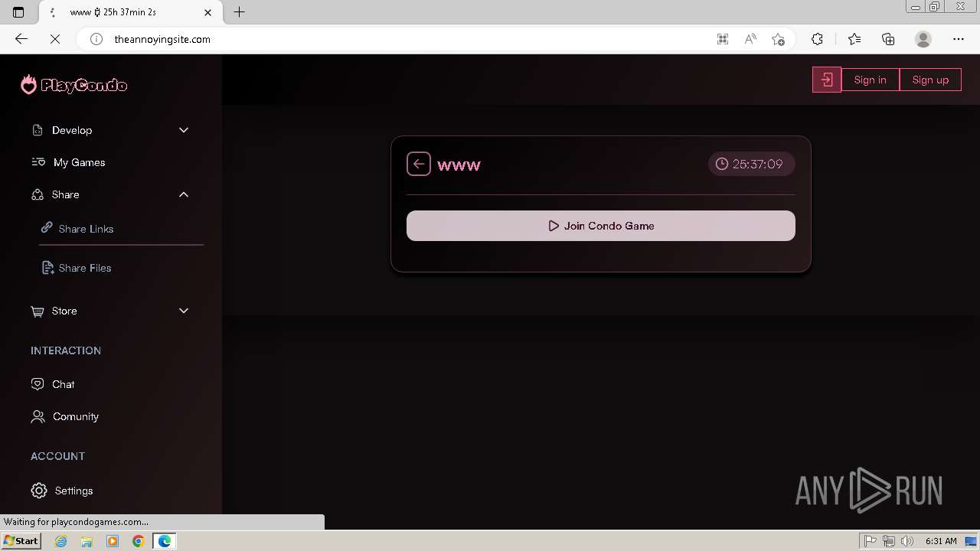Image resolution: width=980 pixels, height=551 pixels.
Task: Open Chrome from the taskbar
Action: 139,541
